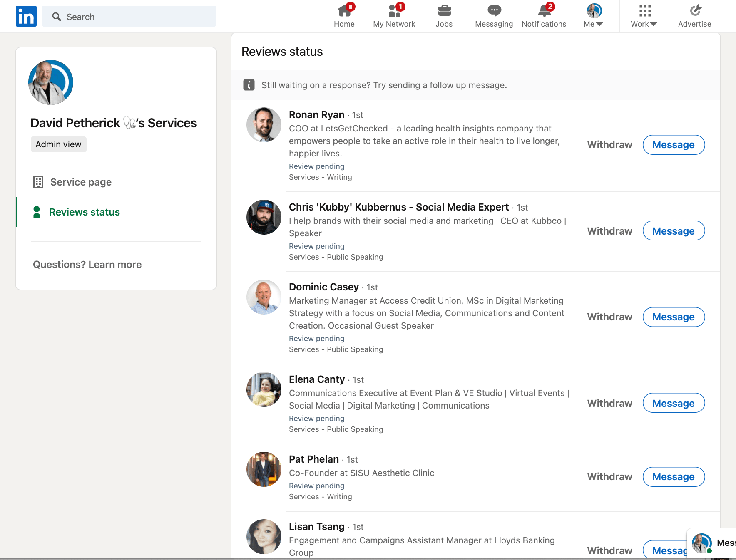
Task: Withdraw request for Chris Kubbernus
Action: 609,231
